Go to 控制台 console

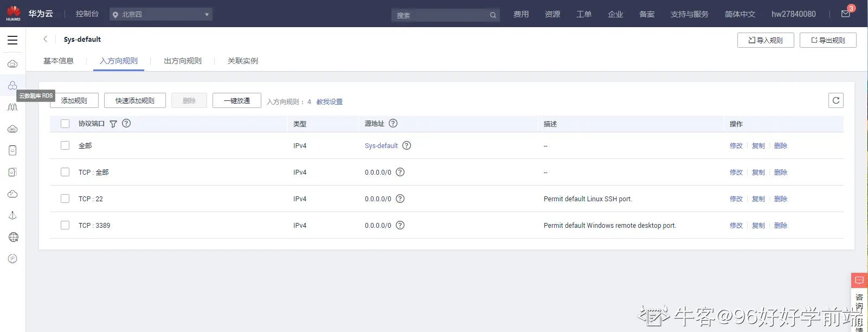(x=87, y=14)
